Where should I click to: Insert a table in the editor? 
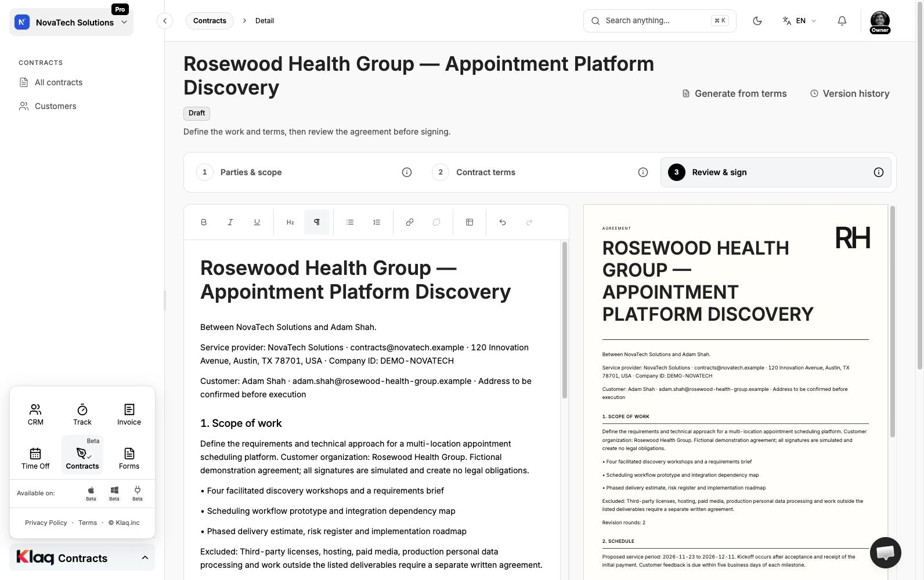470,222
